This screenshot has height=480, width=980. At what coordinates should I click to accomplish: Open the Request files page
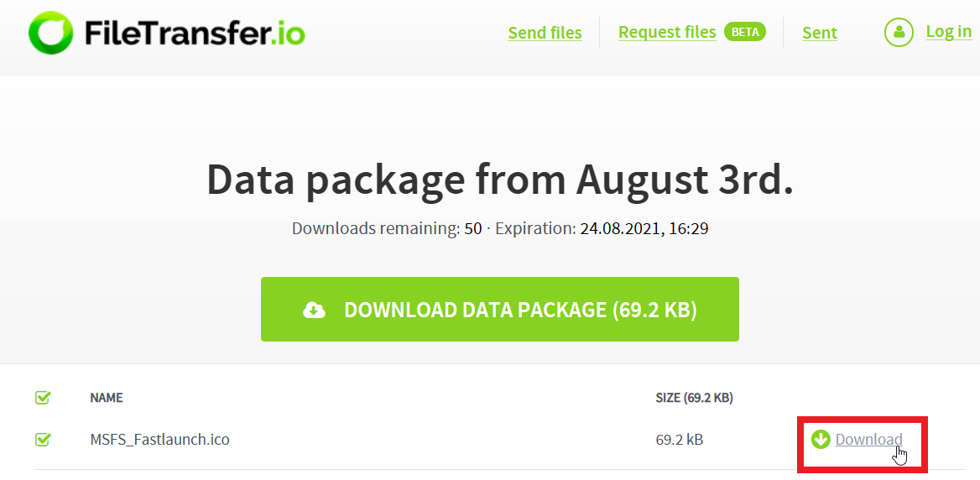tap(667, 32)
